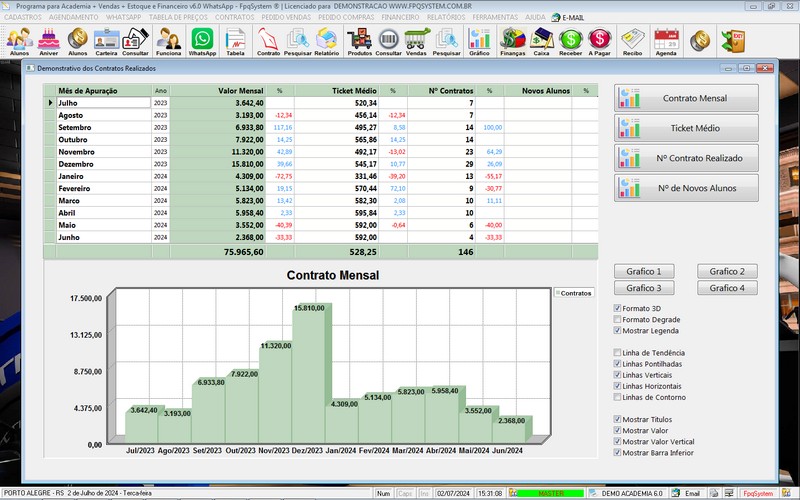
Task: Select the Grafico 4 button
Action: point(727,288)
